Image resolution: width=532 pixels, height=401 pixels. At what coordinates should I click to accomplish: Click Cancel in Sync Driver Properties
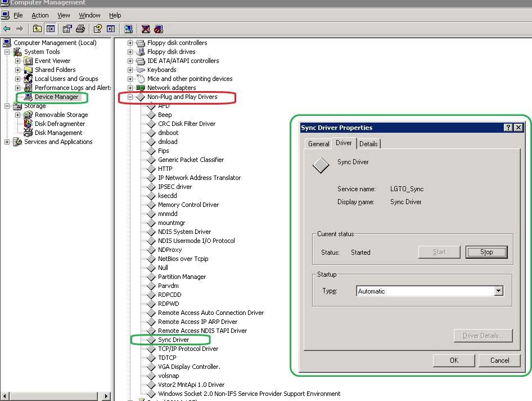point(499,361)
